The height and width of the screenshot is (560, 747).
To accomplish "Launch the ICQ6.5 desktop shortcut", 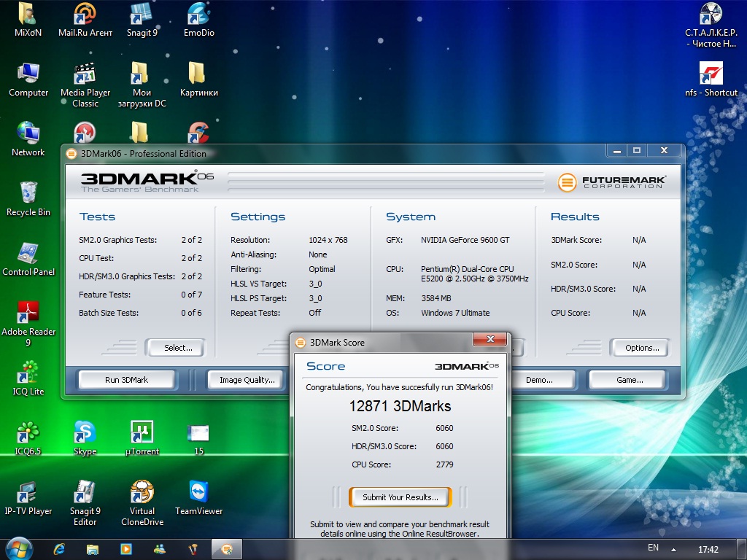I will (x=28, y=438).
